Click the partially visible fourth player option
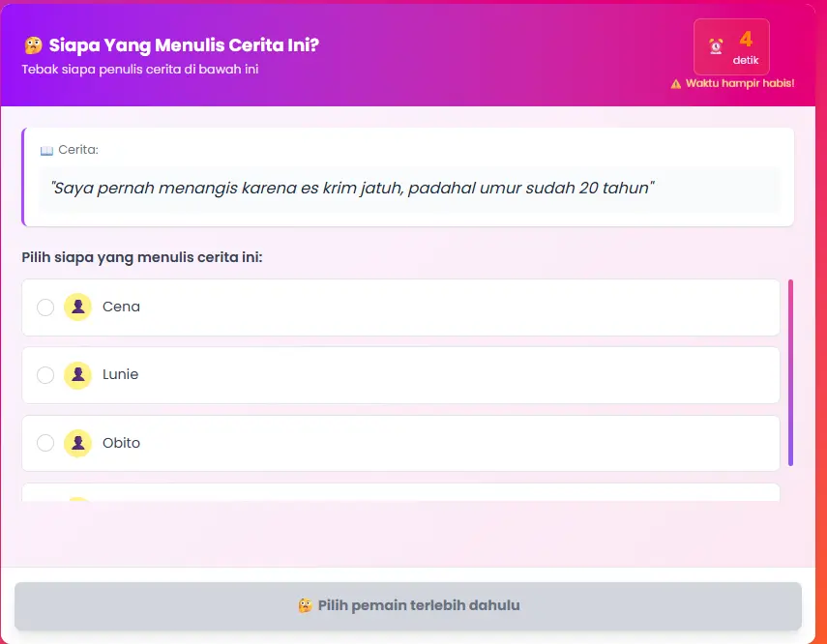 400,493
